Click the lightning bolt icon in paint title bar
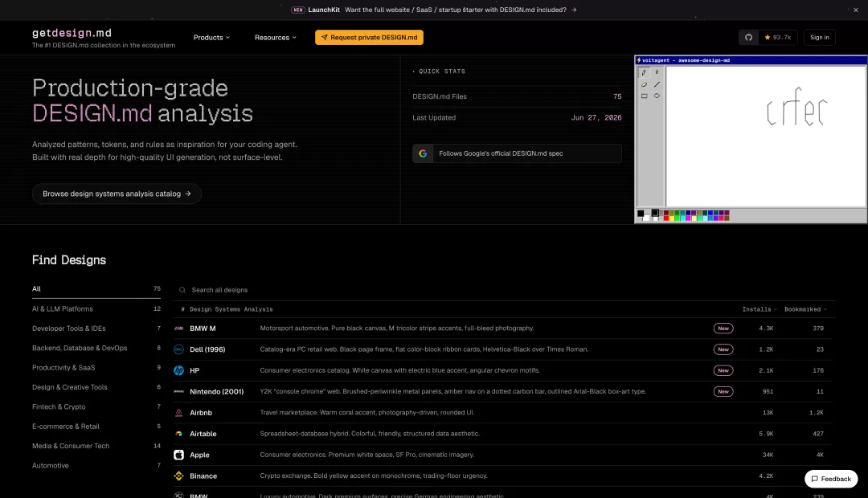The width and height of the screenshot is (868, 498). [x=639, y=59]
